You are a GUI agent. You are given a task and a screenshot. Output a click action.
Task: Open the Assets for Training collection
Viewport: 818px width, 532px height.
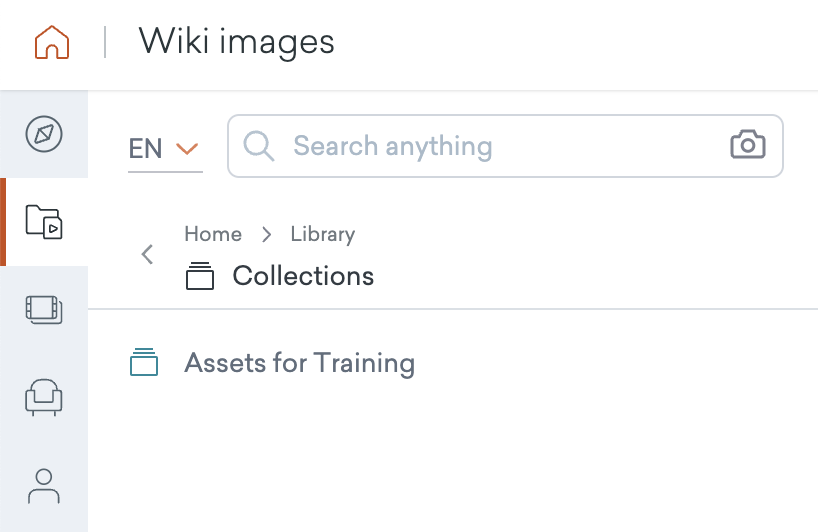pyautogui.click(x=299, y=362)
